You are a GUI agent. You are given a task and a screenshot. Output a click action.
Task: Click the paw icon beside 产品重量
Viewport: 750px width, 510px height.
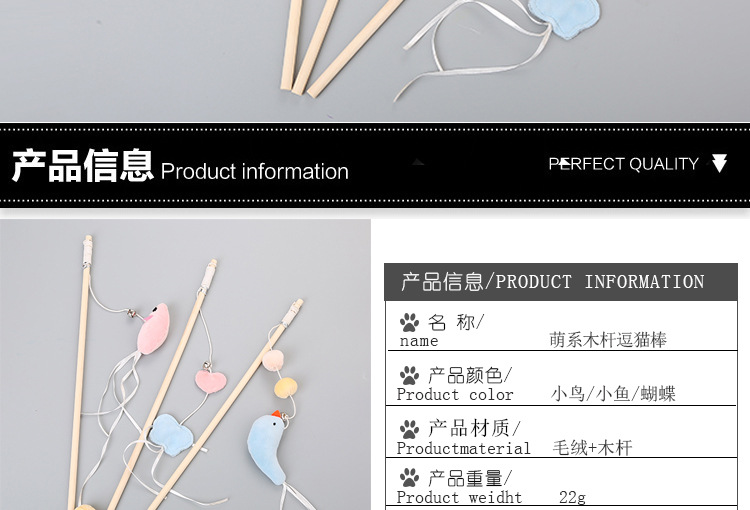coord(409,478)
